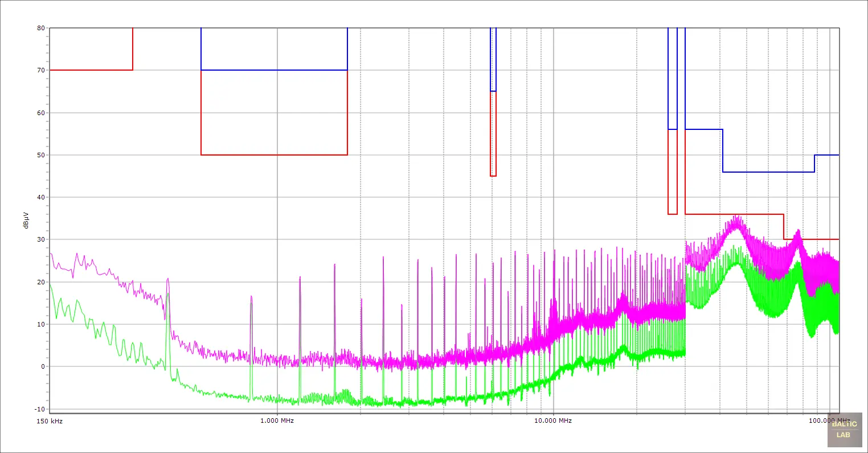Click the 150 kHz x-axis label

pos(49,421)
